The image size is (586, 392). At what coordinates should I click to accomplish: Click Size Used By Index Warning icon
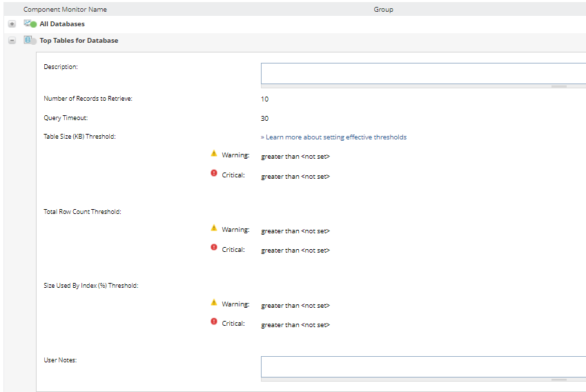[214, 302]
